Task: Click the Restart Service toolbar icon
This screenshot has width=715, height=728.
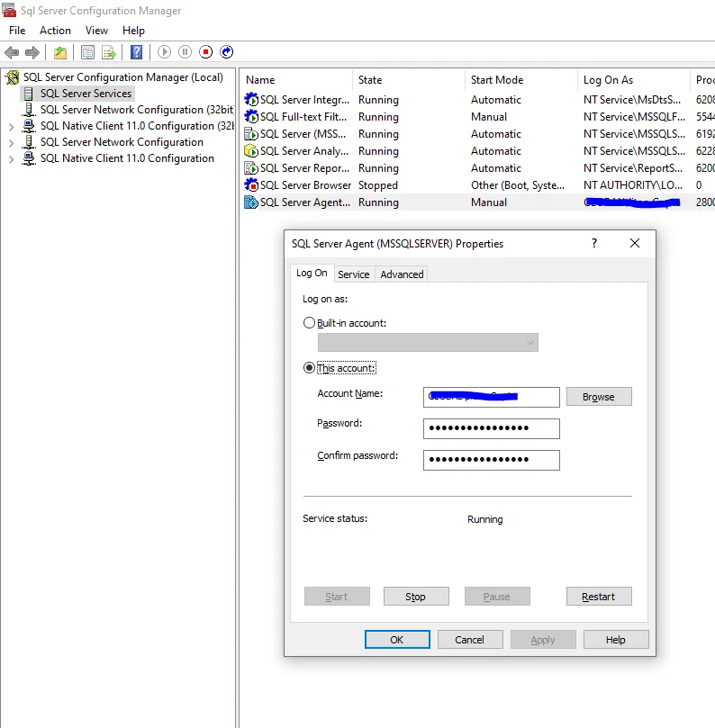Action: [x=227, y=52]
